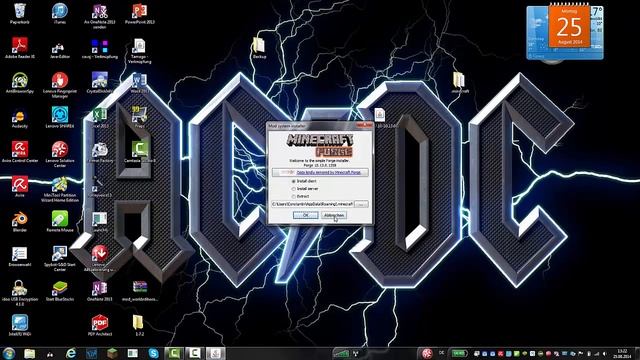Screen dimensions: 640x360
Task: Click the Abbrechen button in Forge installer
Action: pos(334,215)
